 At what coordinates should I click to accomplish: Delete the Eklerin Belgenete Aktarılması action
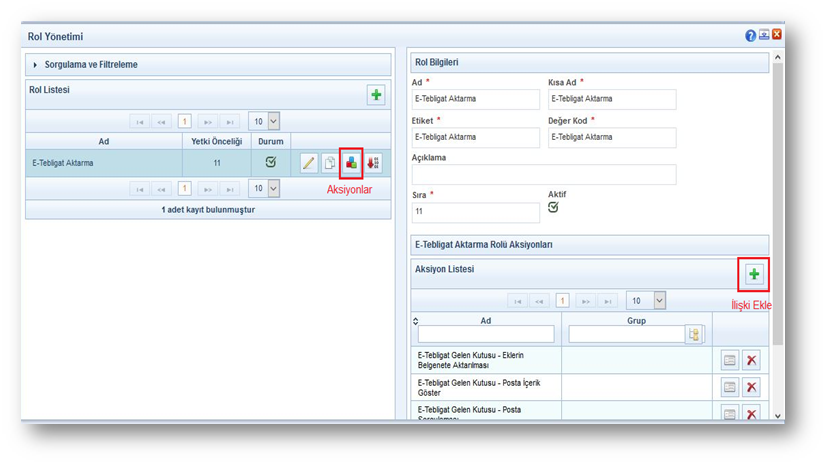(x=752, y=360)
